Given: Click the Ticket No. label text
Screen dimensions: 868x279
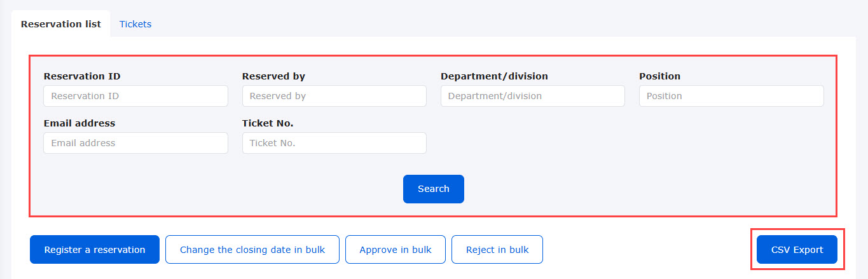Looking at the screenshot, I should (x=268, y=123).
